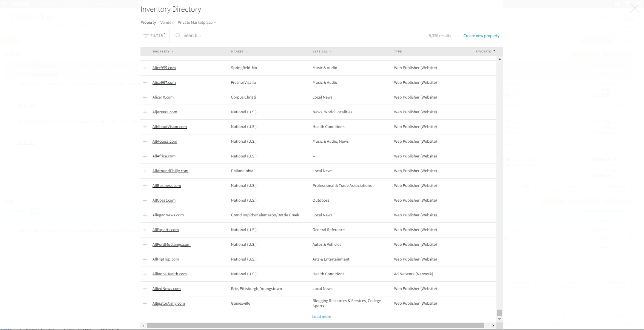The width and height of the screenshot is (644, 330).
Task: Add AlligatorArmy.com via its plus icon
Action: click(x=145, y=304)
